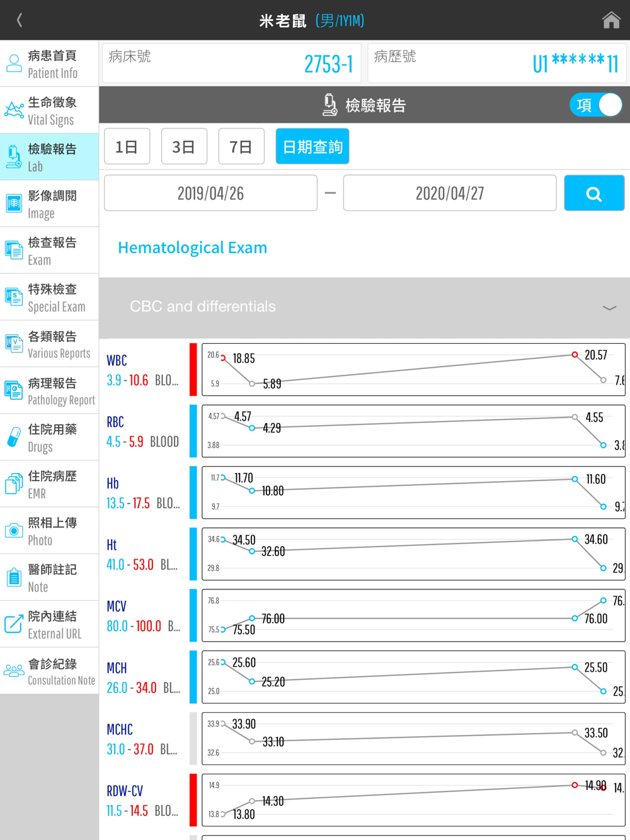Open Special Exam icon
The height and width of the screenshot is (840, 630).
[x=14, y=297]
